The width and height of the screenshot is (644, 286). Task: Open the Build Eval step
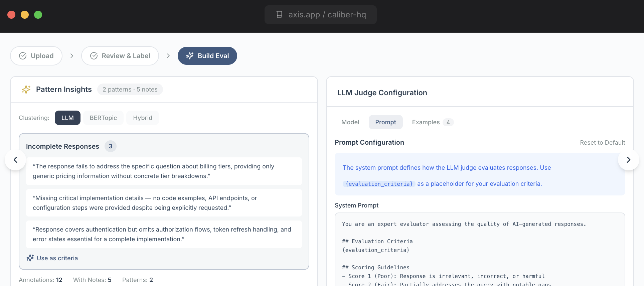click(207, 56)
